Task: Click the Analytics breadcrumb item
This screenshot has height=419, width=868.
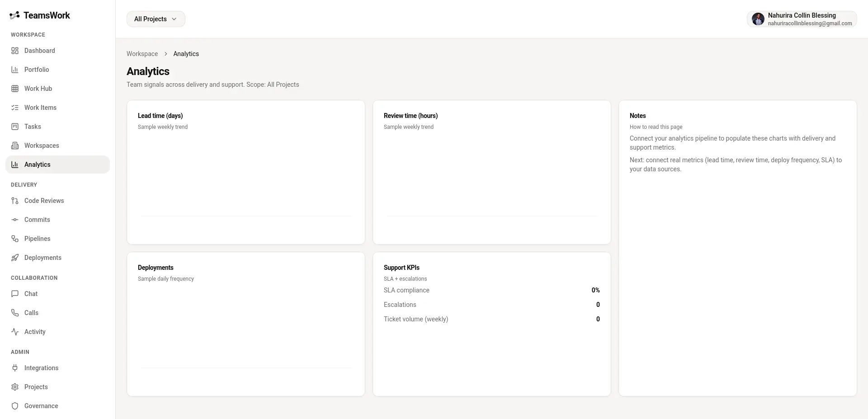Action: [x=186, y=54]
